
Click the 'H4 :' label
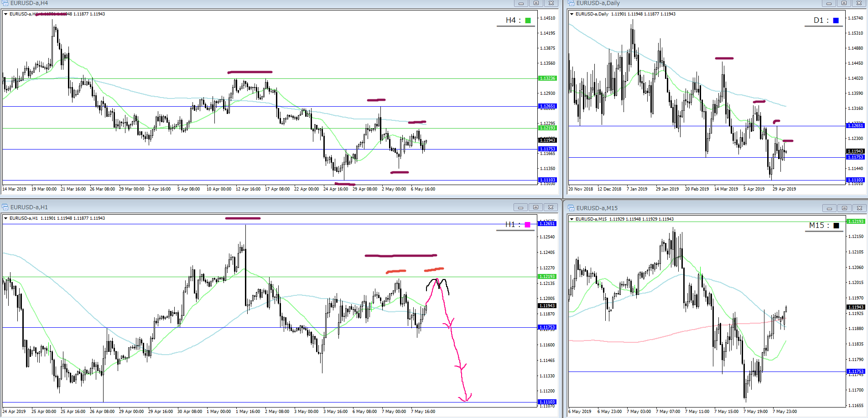(513, 21)
